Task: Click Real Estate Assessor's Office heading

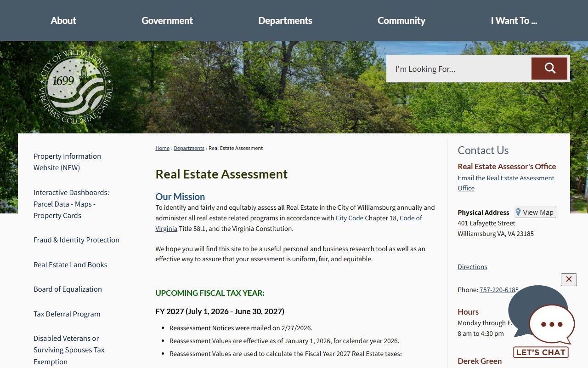Action: [507, 167]
